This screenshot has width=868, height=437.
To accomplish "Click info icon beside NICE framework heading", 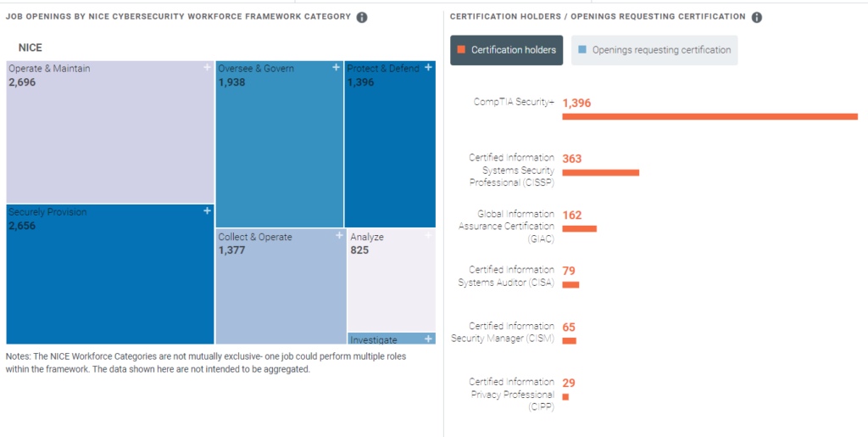I will [x=362, y=17].
